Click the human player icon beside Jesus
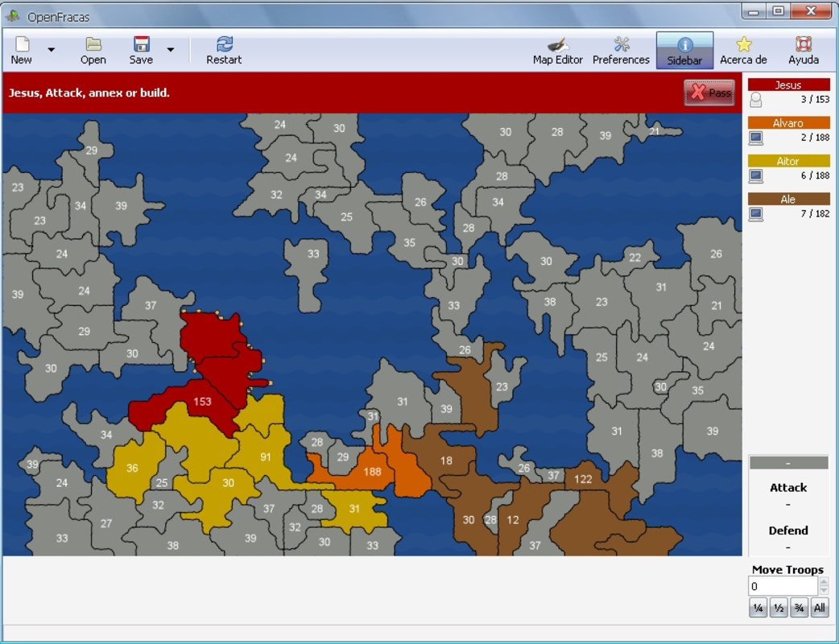Viewport: 839px width, 644px height. [x=755, y=100]
